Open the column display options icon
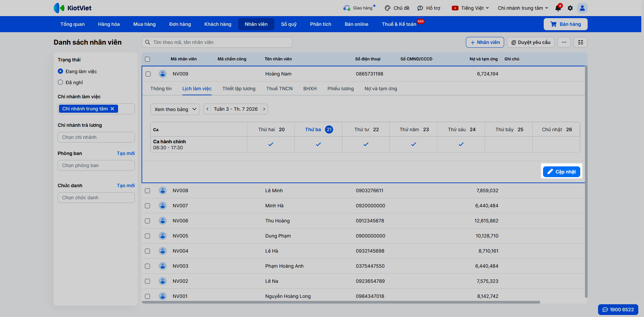Viewport: 644px width, 317px height. pyautogui.click(x=581, y=42)
